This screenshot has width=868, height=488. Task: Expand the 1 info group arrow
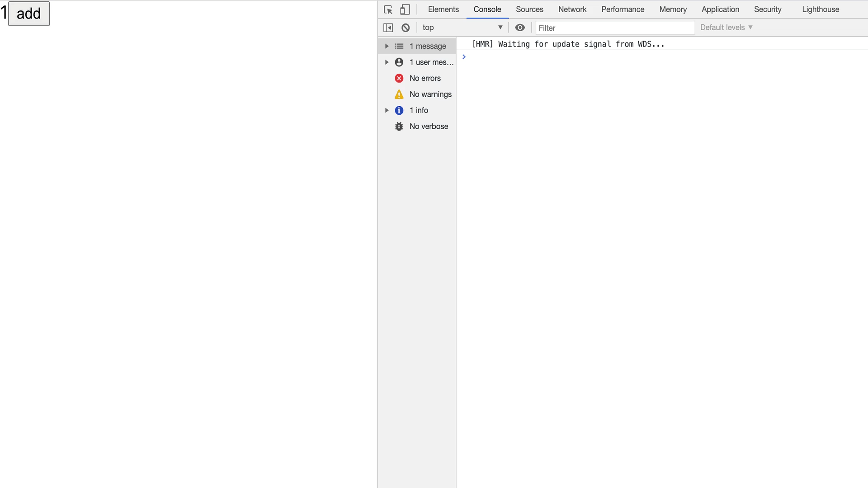387,110
